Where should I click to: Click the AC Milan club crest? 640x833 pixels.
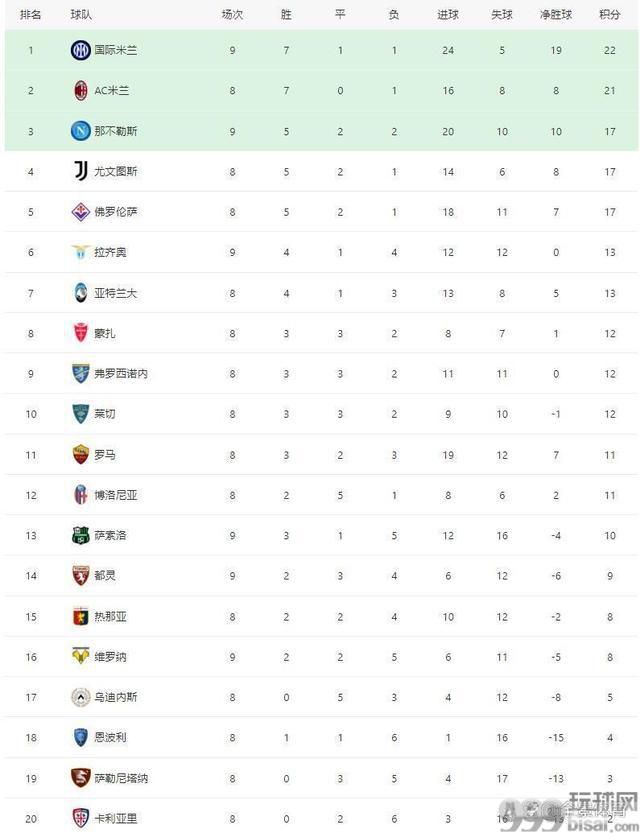coord(81,90)
